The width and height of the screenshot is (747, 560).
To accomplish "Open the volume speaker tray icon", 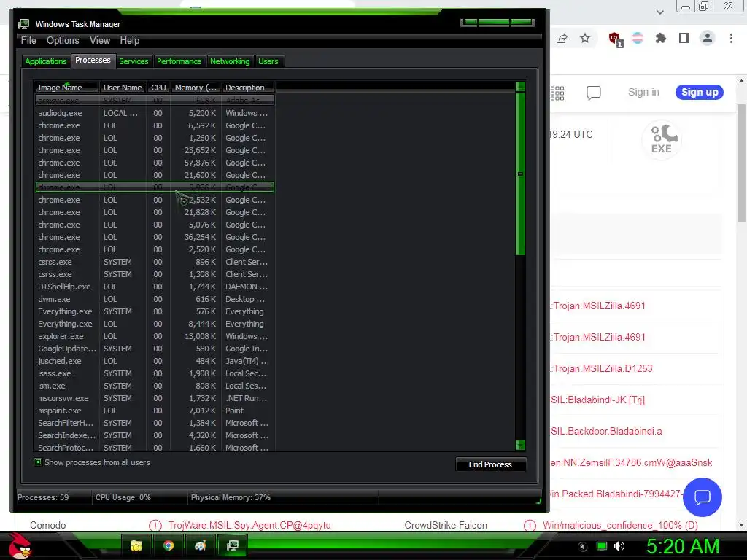I will (x=619, y=546).
